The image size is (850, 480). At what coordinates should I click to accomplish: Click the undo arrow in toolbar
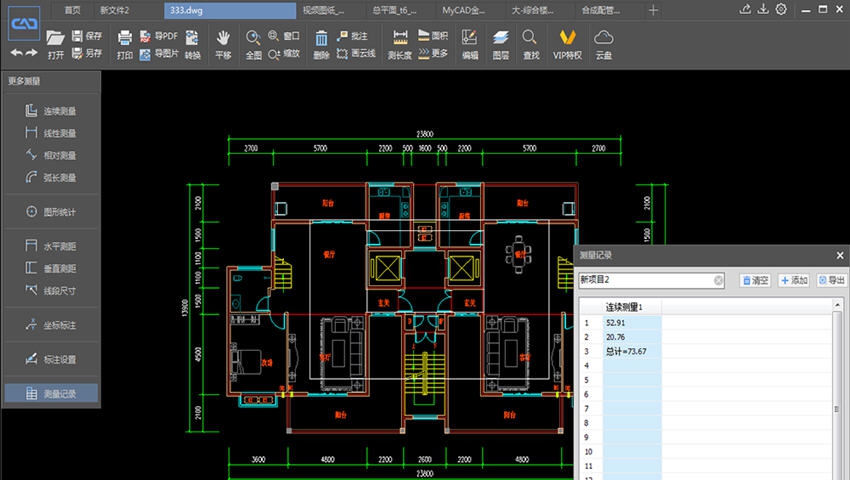tap(17, 52)
